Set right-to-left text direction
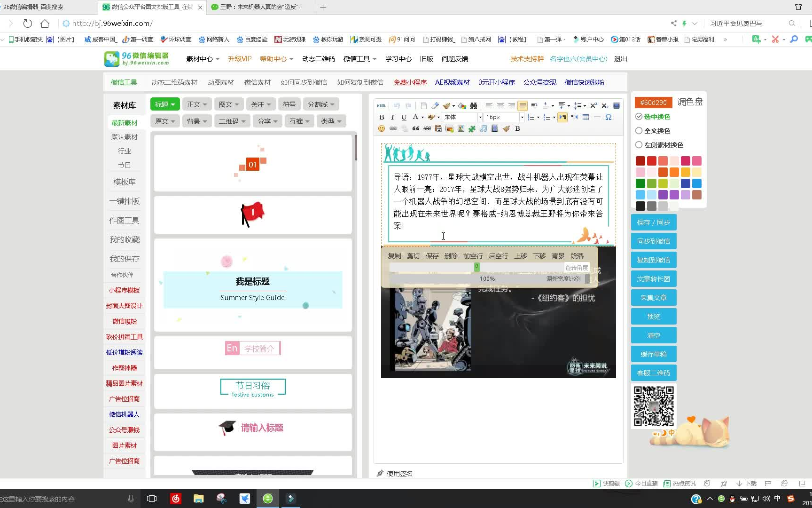 click(x=574, y=117)
